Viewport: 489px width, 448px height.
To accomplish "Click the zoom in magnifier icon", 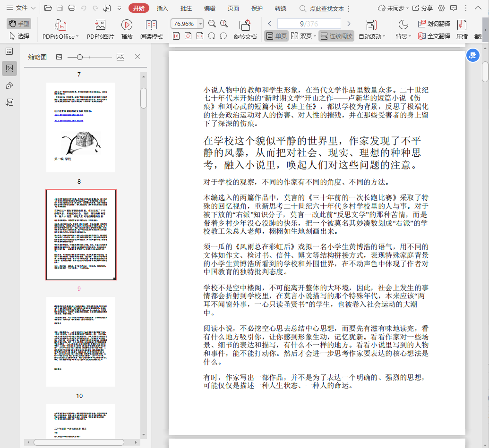I will pos(224,24).
